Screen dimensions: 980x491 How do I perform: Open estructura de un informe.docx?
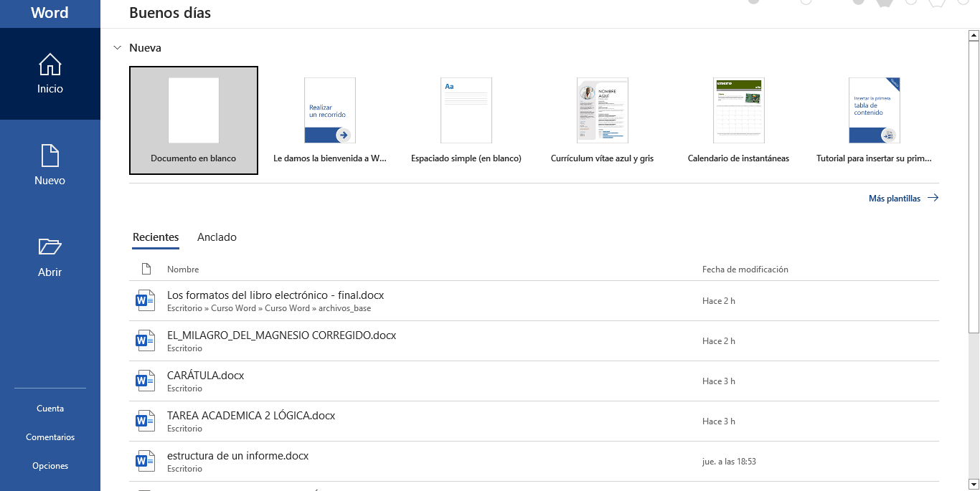534,462
